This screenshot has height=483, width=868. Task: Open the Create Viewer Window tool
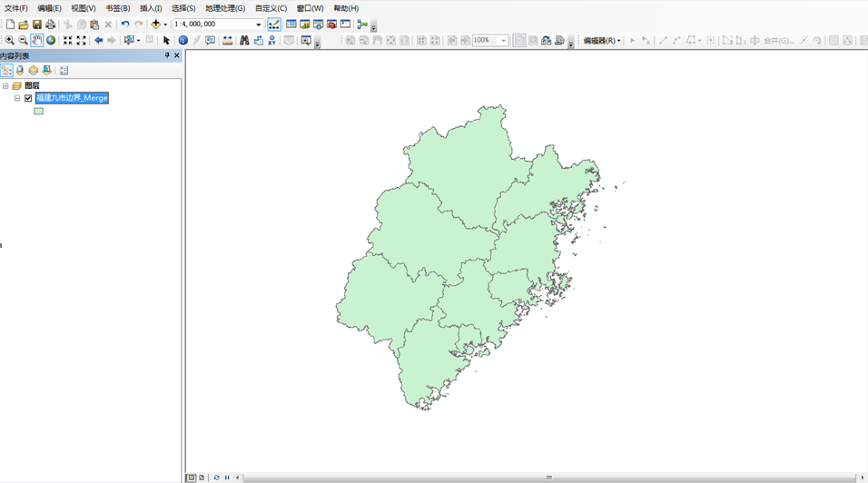pos(306,40)
